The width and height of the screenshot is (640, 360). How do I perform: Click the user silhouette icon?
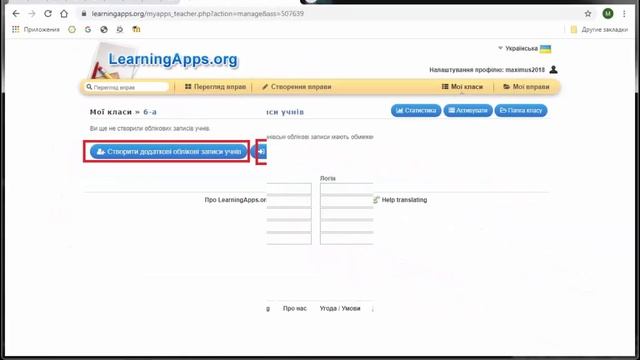click(553, 70)
